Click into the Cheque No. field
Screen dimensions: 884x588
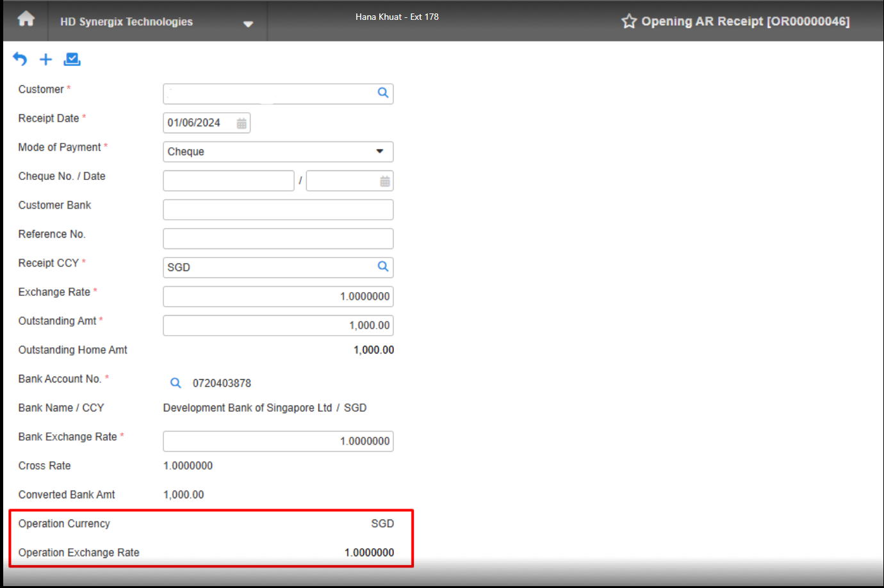(x=228, y=181)
